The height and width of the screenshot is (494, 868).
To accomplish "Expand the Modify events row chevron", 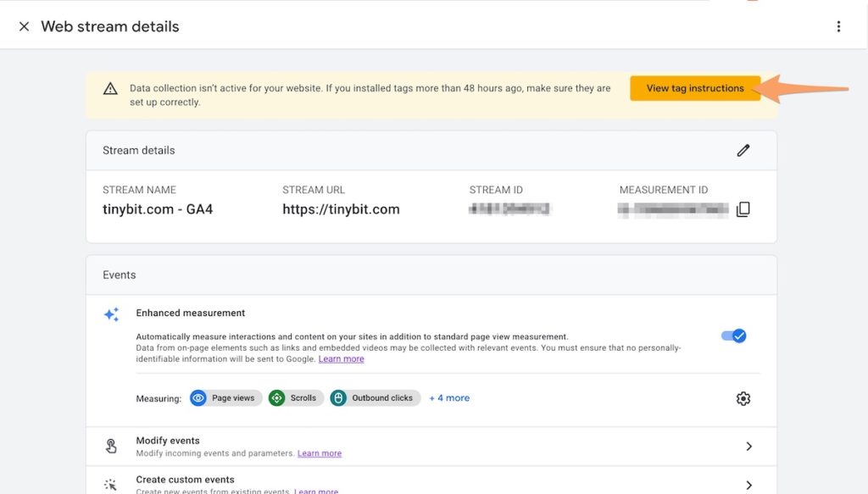I will [748, 447].
